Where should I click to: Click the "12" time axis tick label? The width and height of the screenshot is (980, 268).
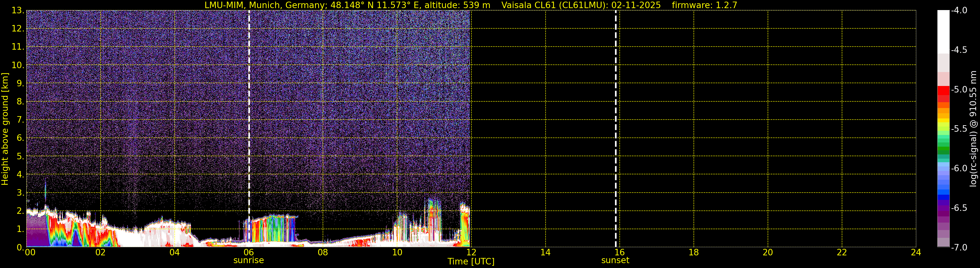click(x=471, y=252)
